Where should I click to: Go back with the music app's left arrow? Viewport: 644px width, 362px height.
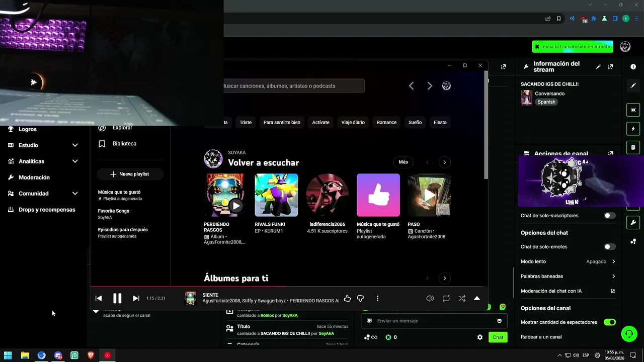411,86
